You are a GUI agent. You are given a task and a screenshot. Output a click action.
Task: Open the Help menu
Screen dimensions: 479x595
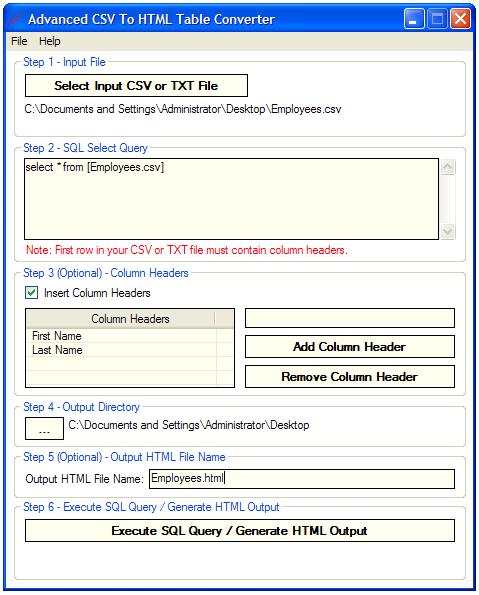point(50,41)
